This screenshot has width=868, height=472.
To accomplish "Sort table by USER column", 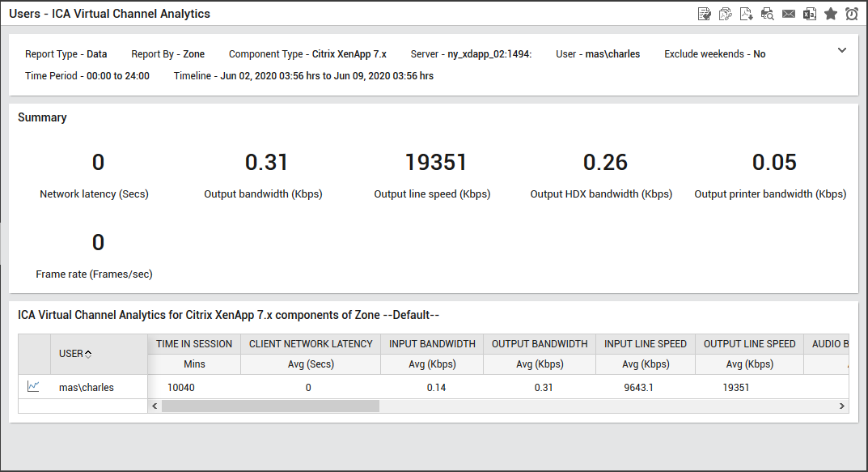I will [75, 354].
